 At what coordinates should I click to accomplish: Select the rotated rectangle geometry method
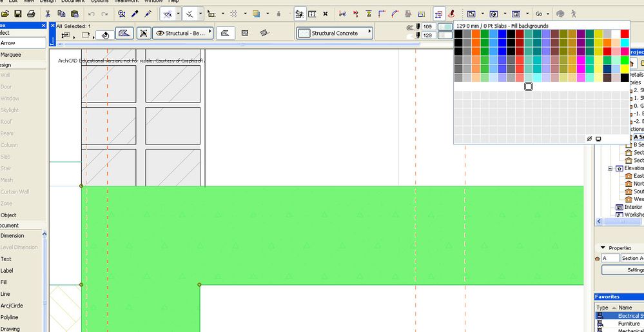point(264,34)
